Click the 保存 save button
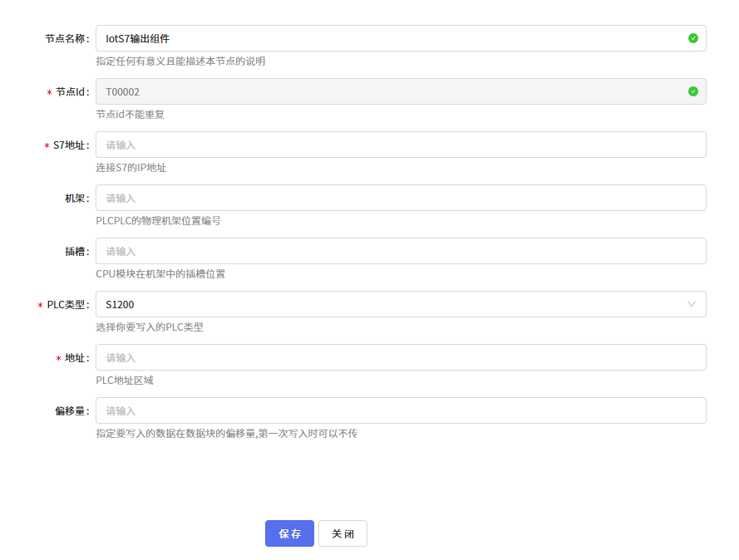The image size is (739, 560). 289,533
